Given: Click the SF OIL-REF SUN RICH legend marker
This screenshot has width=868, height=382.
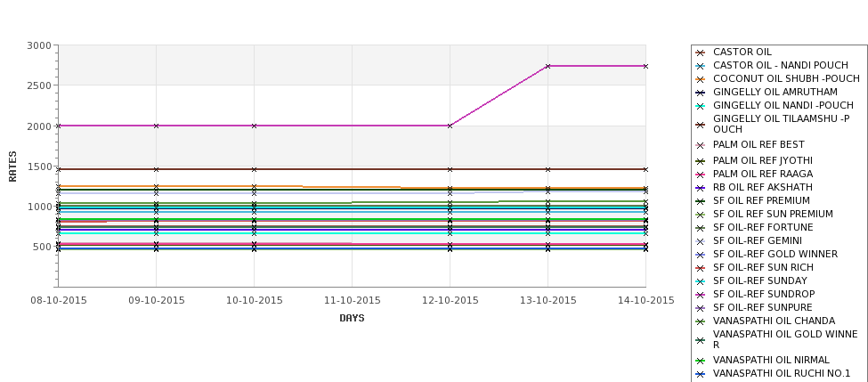Looking at the screenshot, I should pos(700,268).
